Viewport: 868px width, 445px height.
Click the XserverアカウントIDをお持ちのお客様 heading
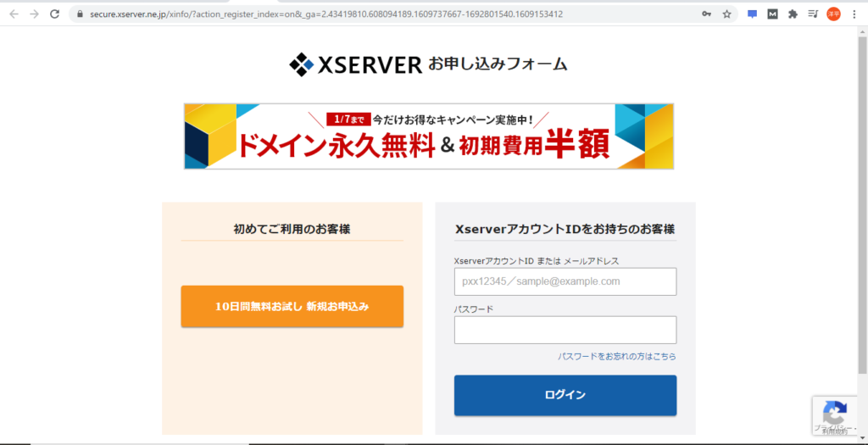(x=565, y=229)
